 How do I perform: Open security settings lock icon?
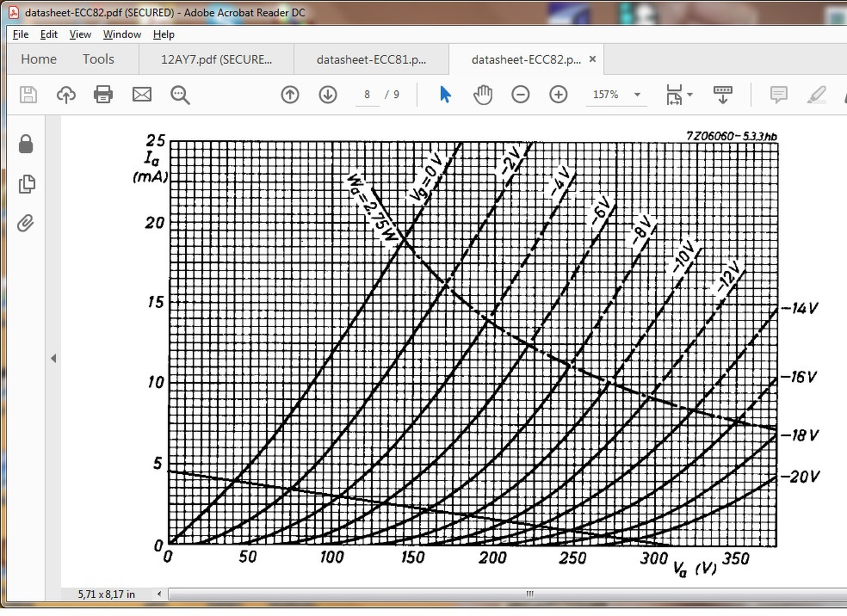tap(26, 145)
